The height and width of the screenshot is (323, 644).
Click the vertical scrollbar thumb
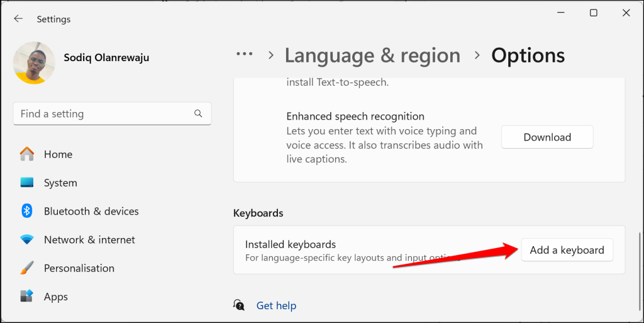(639, 271)
